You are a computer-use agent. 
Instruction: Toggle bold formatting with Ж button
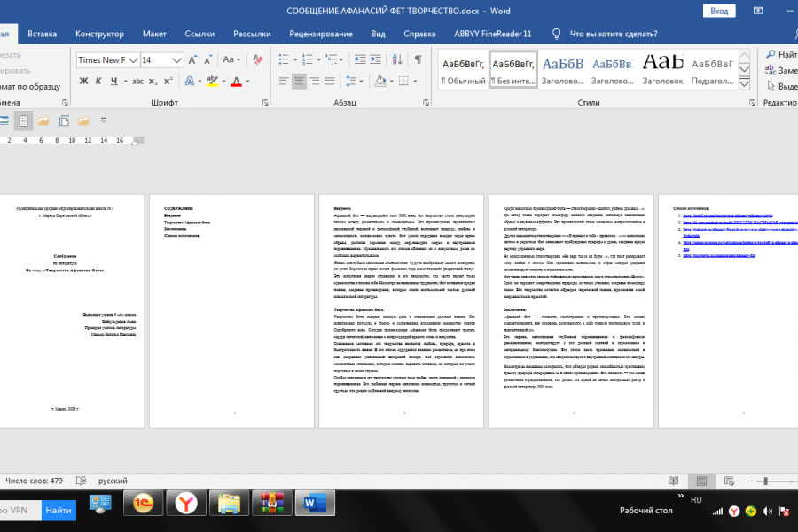(x=84, y=81)
